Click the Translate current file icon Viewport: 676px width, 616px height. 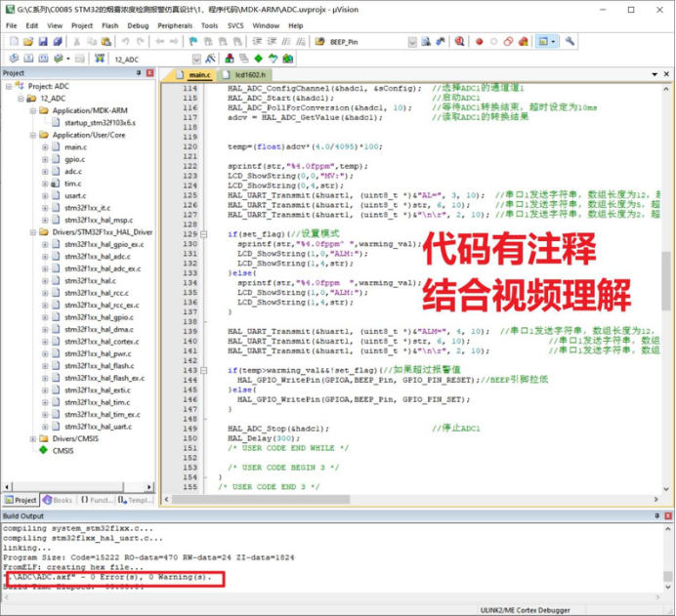(15, 59)
